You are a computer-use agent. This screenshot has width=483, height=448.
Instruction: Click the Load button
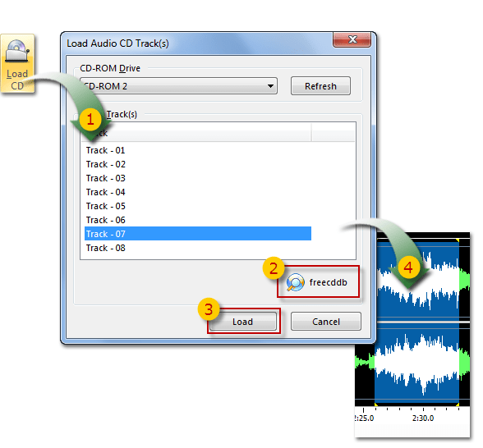click(243, 322)
